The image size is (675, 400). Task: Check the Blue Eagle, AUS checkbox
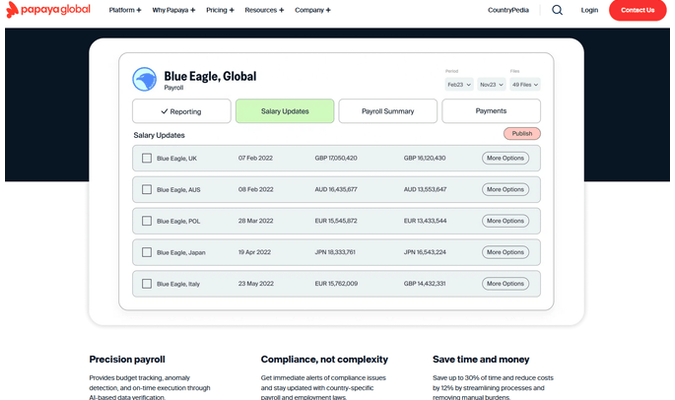coord(147,189)
